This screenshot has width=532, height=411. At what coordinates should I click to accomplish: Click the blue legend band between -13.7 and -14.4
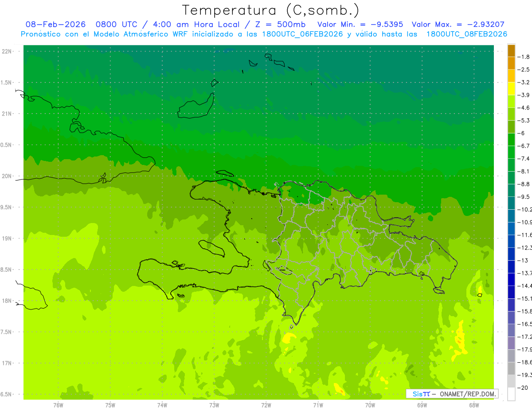(511, 279)
